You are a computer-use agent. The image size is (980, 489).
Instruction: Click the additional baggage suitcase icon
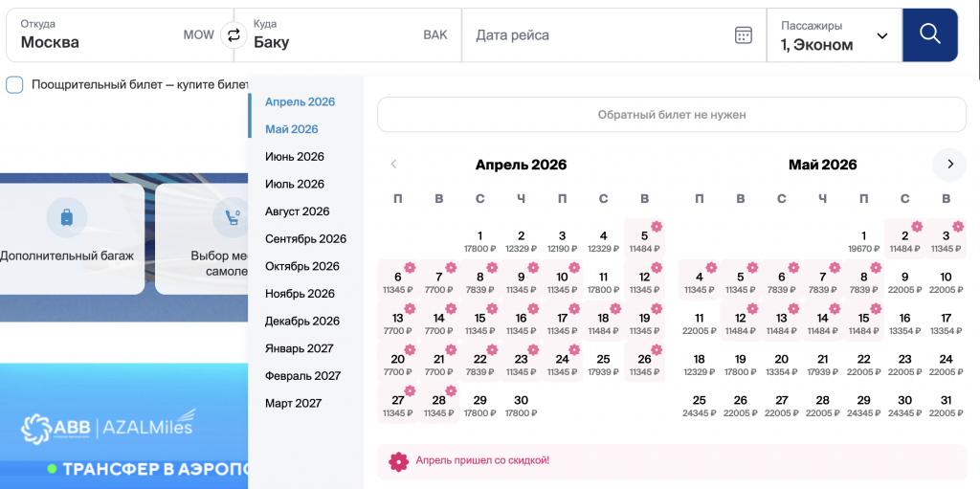point(66,218)
